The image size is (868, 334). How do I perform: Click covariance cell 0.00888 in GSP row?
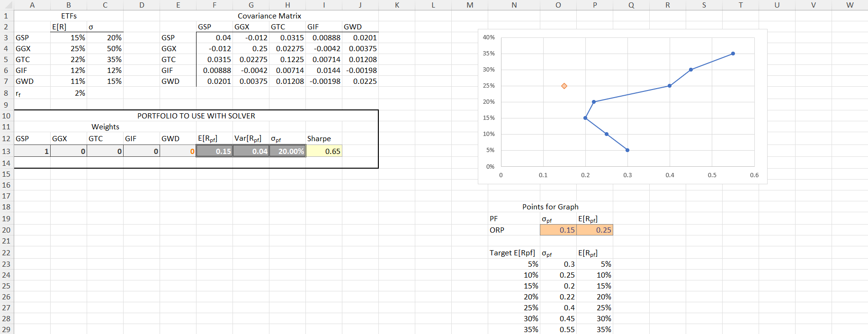[x=324, y=37]
